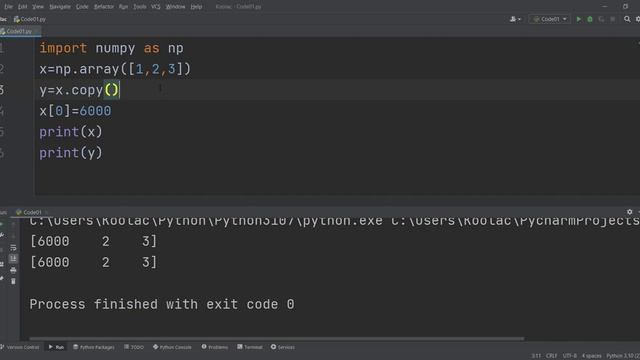Screen dimensions: 640x360
Task: Click the horizontal scrollbar in the Run console
Action: [277, 338]
